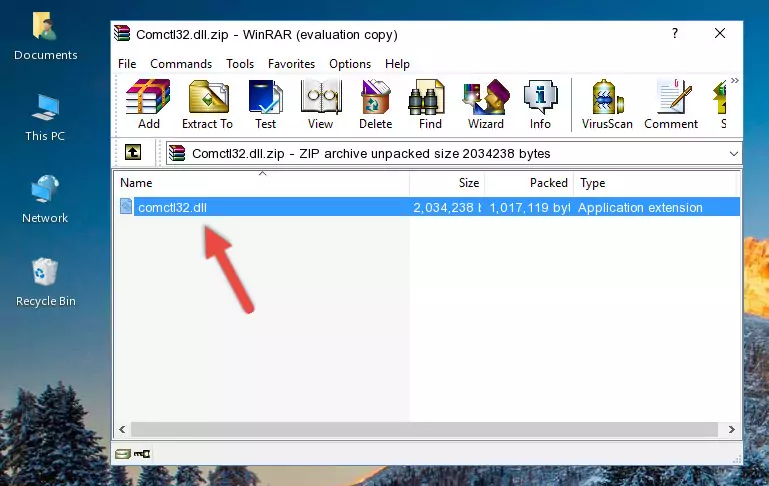Select the Network desktop icon
The width and height of the screenshot is (769, 486).
(x=45, y=200)
